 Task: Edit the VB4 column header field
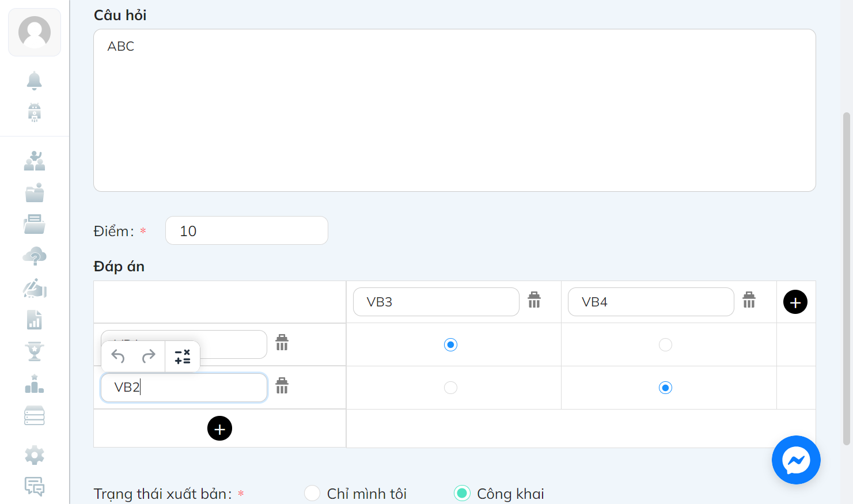pos(651,302)
